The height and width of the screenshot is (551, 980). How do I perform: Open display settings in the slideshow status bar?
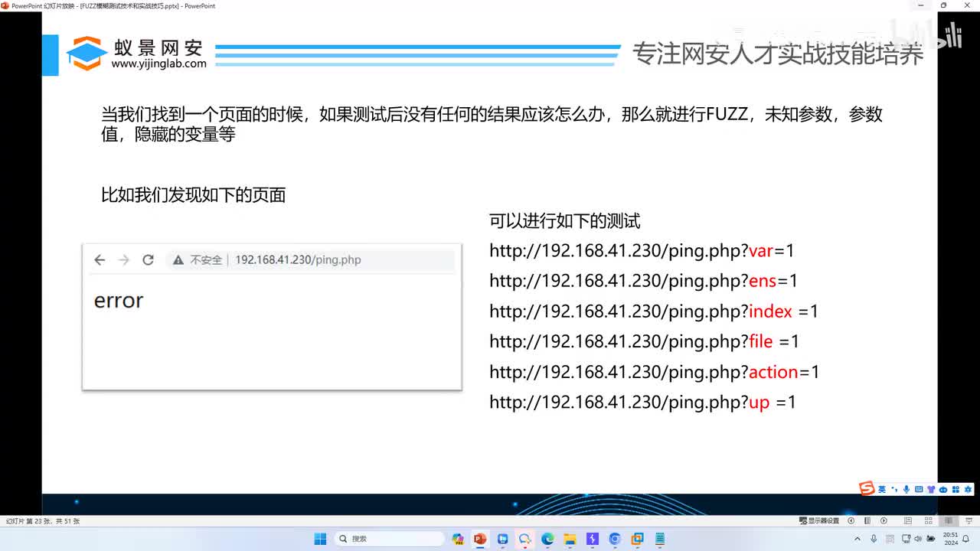(818, 521)
